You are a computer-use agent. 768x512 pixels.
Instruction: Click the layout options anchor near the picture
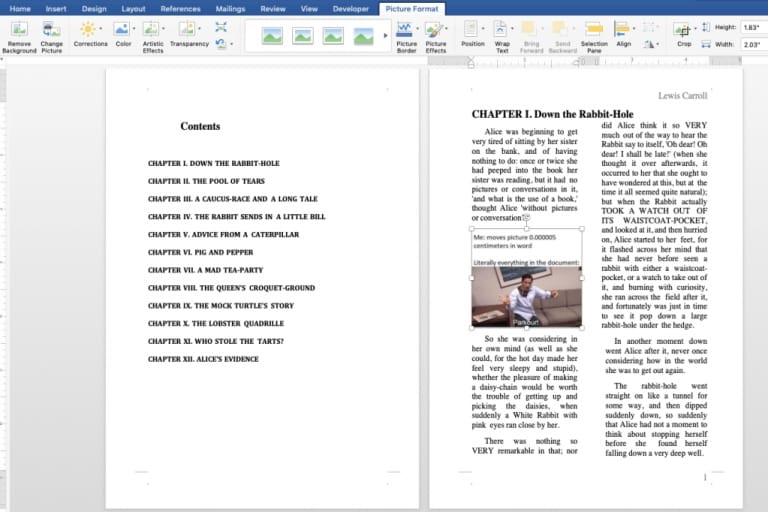[x=527, y=219]
